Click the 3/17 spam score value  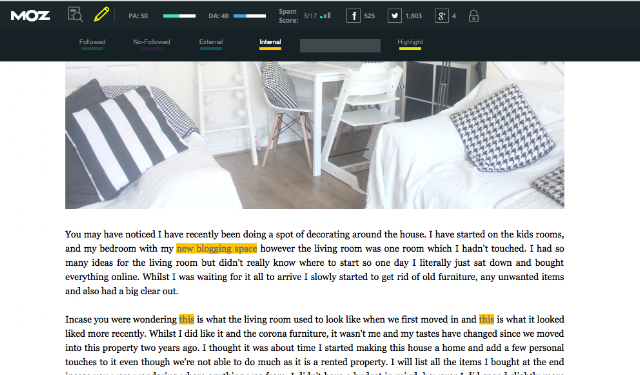310,16
